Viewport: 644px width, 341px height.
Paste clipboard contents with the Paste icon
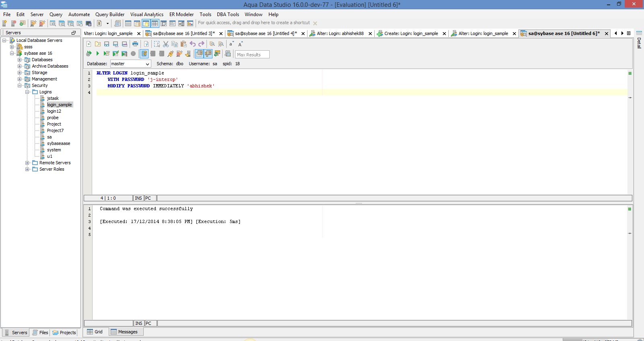(184, 44)
